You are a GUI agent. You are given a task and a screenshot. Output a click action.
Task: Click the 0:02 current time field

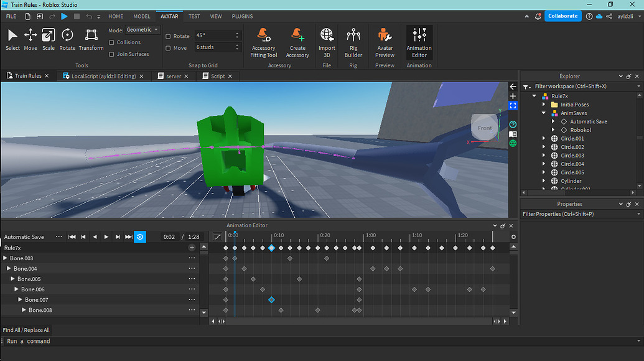169,237
